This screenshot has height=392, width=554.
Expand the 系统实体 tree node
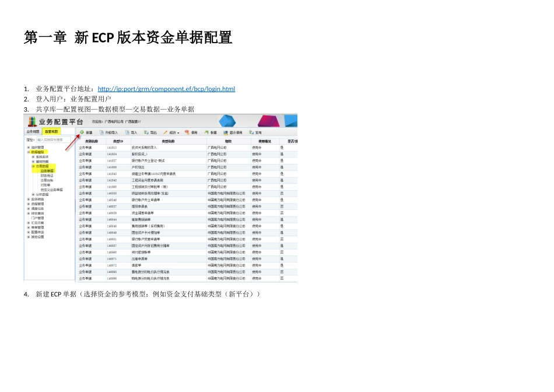coord(33,157)
